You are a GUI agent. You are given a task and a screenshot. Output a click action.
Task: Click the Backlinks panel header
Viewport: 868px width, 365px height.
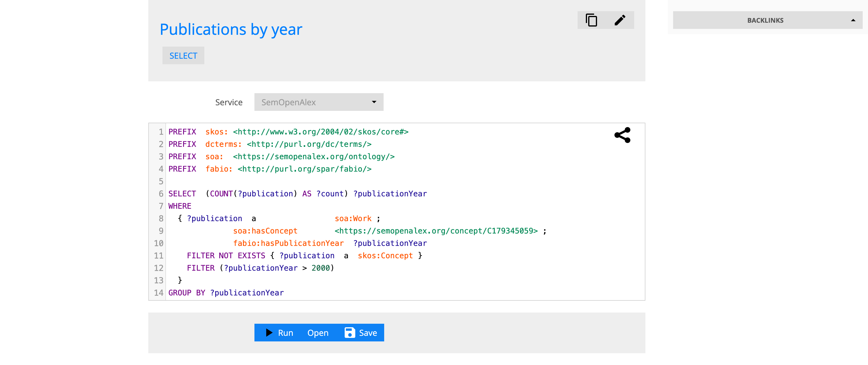765,21
